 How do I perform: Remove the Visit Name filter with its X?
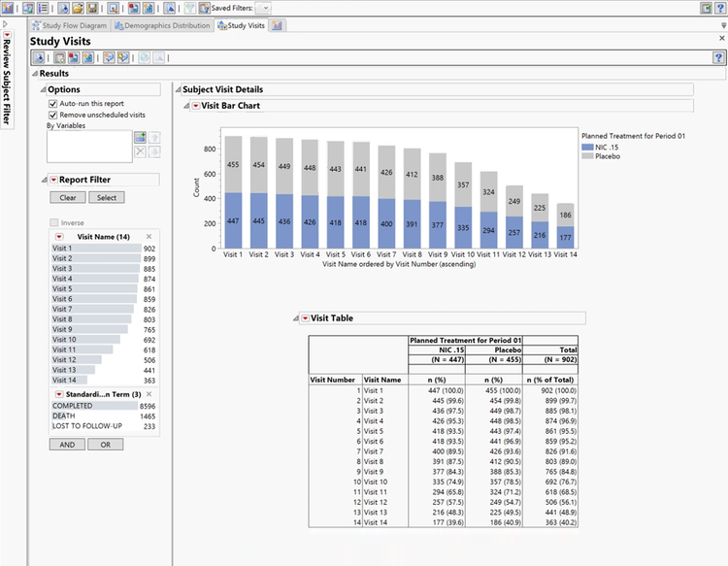tap(149, 236)
